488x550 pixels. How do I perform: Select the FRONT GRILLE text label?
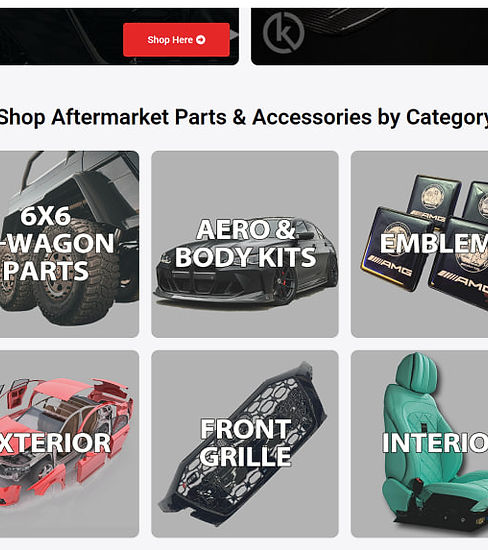click(x=245, y=442)
